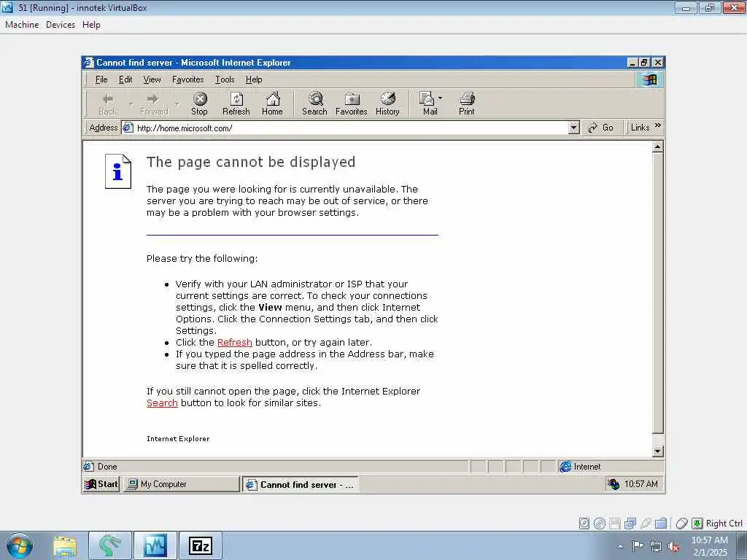This screenshot has height=560, width=747.
Task: Click VirtualBox mouse integration status icon
Action: click(x=682, y=524)
